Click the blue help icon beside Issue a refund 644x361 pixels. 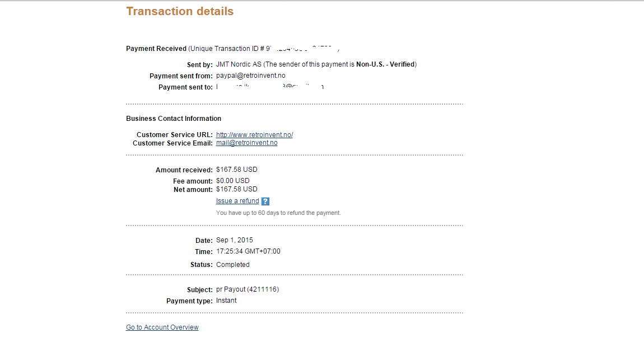click(265, 201)
